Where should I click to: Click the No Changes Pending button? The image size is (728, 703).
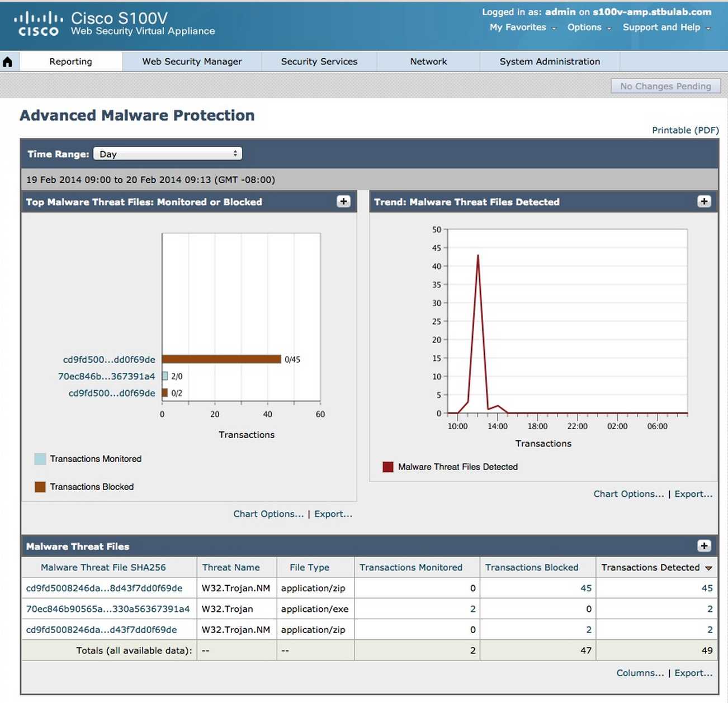click(x=665, y=86)
